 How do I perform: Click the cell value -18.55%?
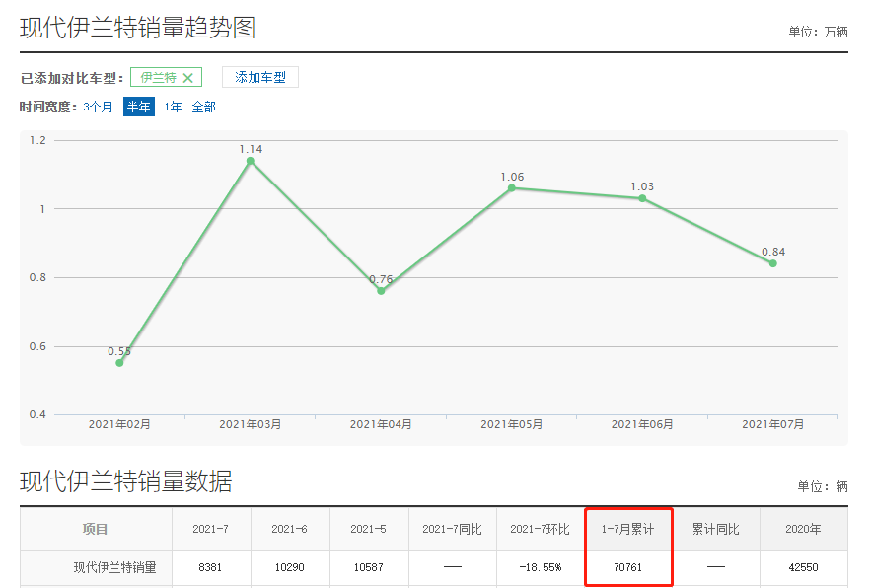point(540,567)
